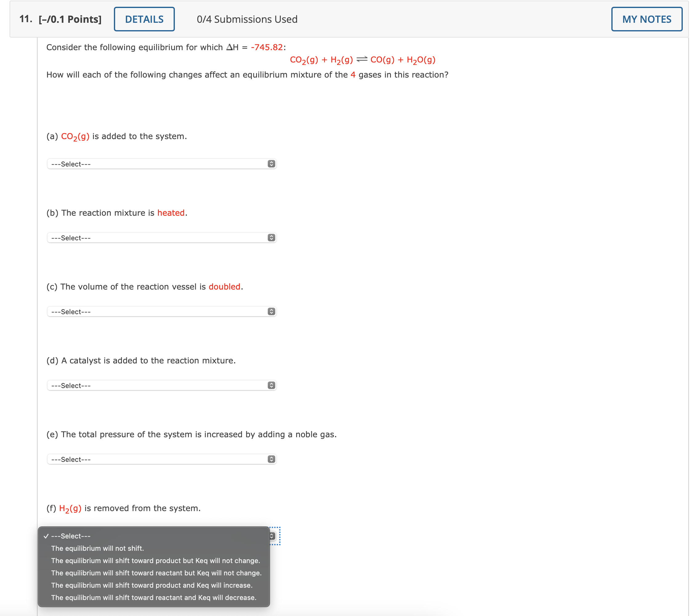
Task: Select 'shift toward reactant and Keq will decrease'
Action: tap(154, 598)
